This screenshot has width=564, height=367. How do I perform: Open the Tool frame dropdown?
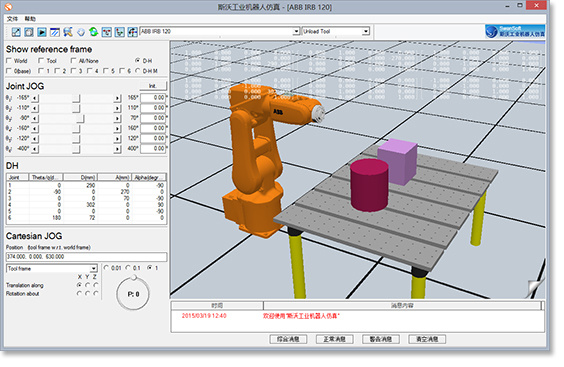[94, 269]
